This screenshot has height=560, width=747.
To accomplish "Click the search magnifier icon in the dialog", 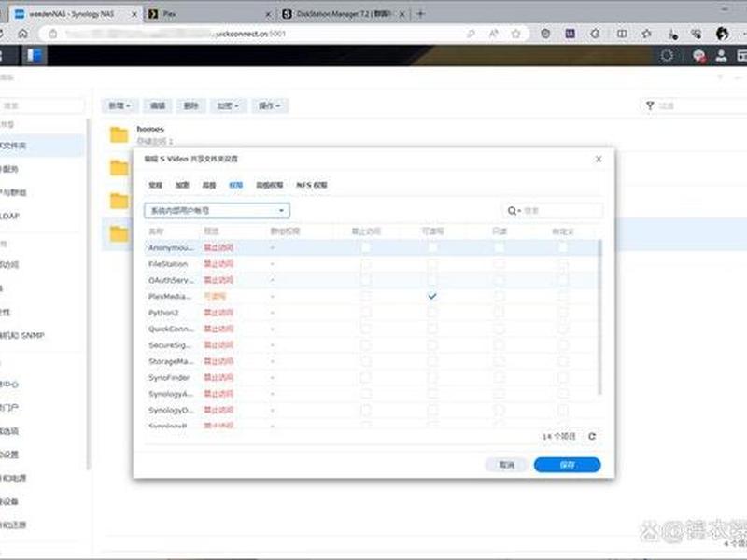I will [x=512, y=211].
